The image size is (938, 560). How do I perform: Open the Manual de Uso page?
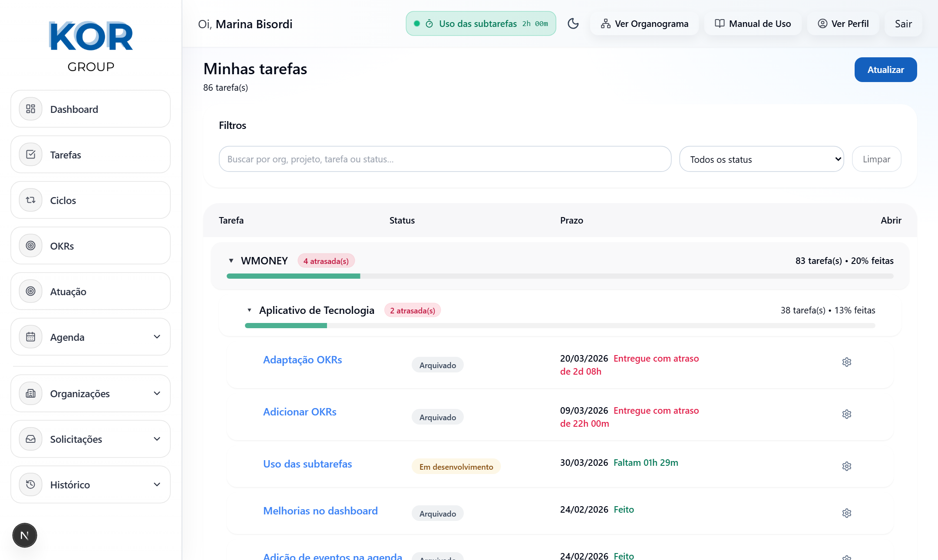pyautogui.click(x=753, y=24)
